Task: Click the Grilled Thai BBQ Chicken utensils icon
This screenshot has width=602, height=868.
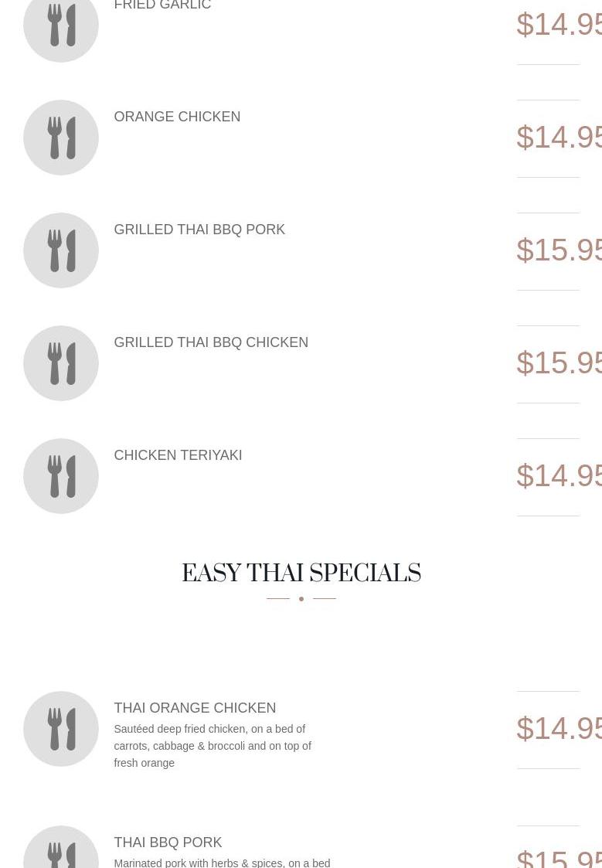Action: 61,363
